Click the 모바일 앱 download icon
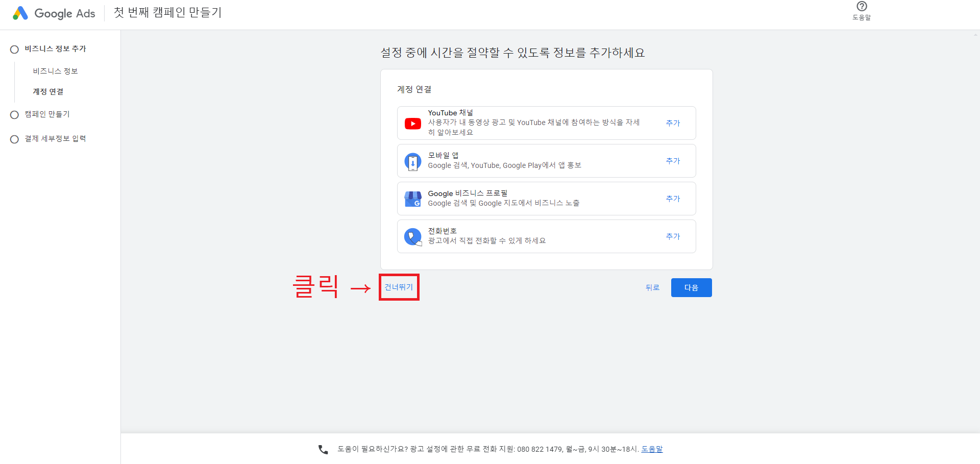Viewport: 980px width, 464px height. pos(412,161)
